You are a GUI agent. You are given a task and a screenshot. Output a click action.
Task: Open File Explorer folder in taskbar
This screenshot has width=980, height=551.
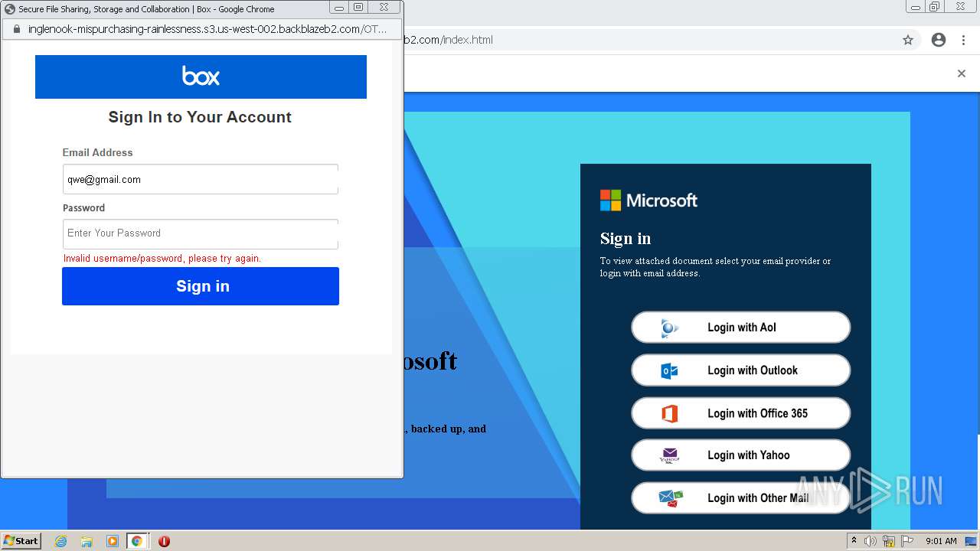[x=87, y=541]
